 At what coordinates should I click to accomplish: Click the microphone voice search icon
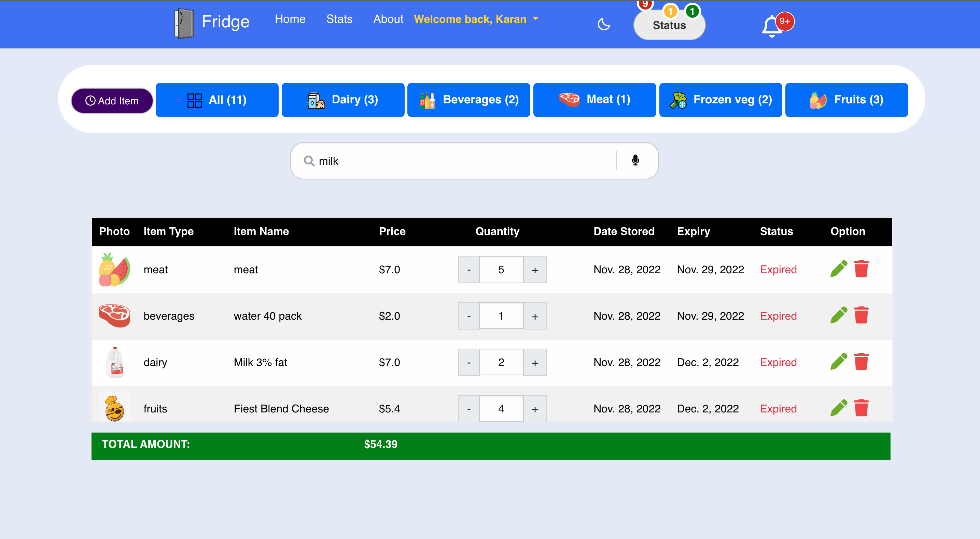[635, 160]
